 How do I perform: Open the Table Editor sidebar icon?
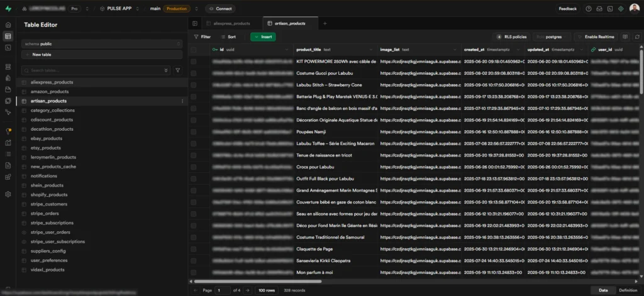[8, 36]
